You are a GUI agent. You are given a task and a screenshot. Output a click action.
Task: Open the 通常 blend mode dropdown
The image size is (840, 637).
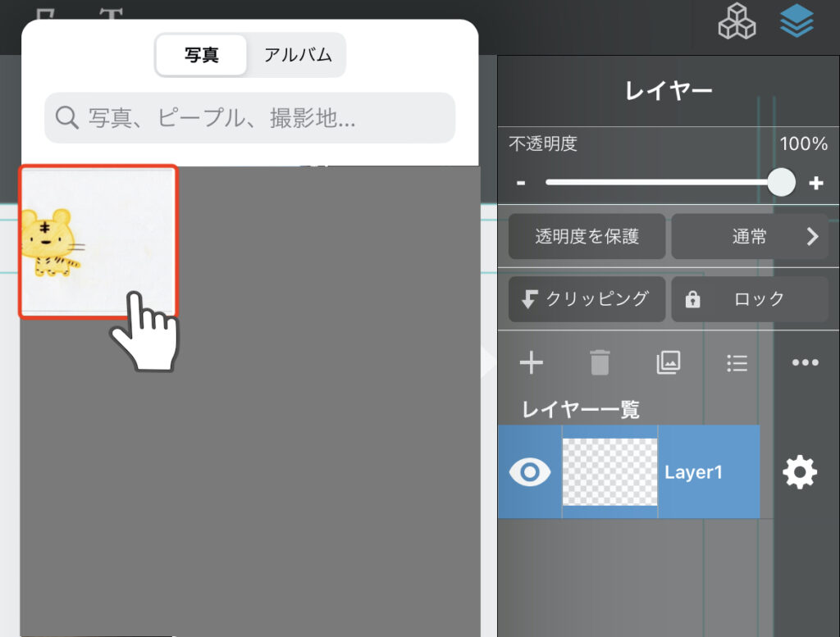pyautogui.click(x=748, y=237)
